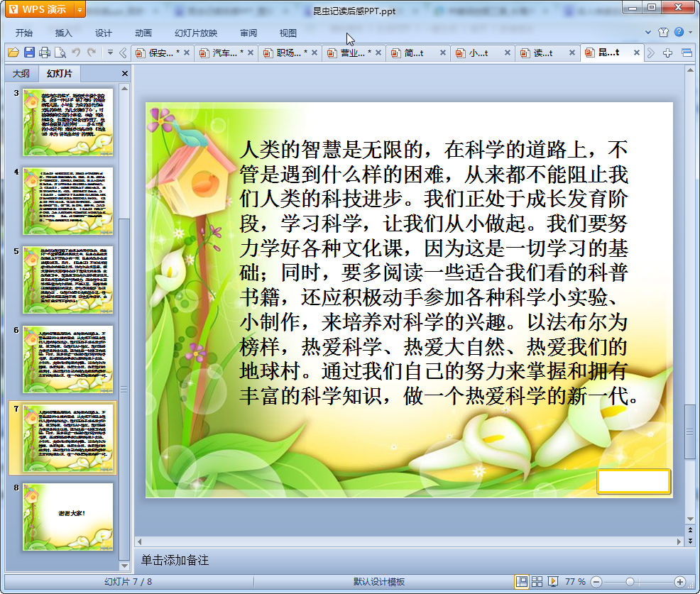Close the slide thumbnail pane

pos(125,74)
